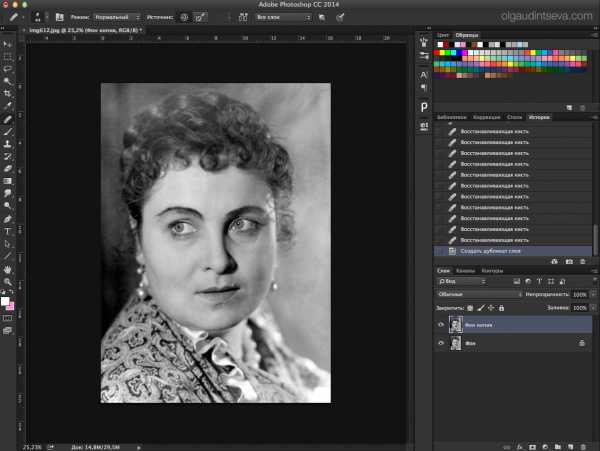Switch to the Коррекция tab

[486, 117]
